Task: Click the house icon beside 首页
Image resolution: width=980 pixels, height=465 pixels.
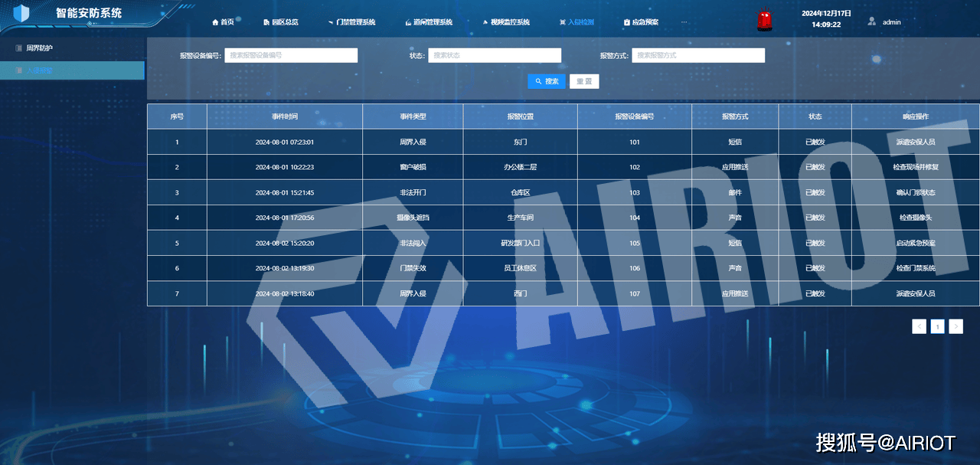Action: (215, 22)
